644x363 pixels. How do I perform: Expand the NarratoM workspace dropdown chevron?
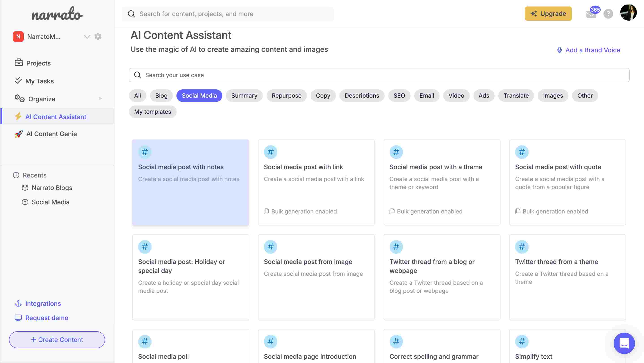[87, 37]
